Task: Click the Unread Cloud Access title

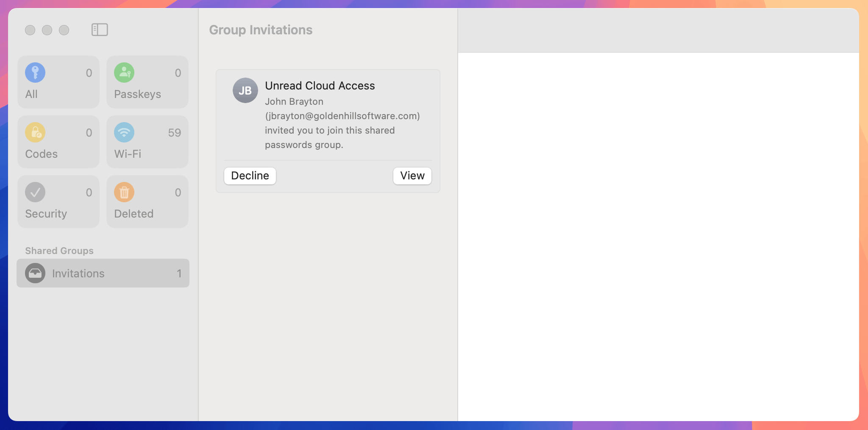Action: coord(320,86)
